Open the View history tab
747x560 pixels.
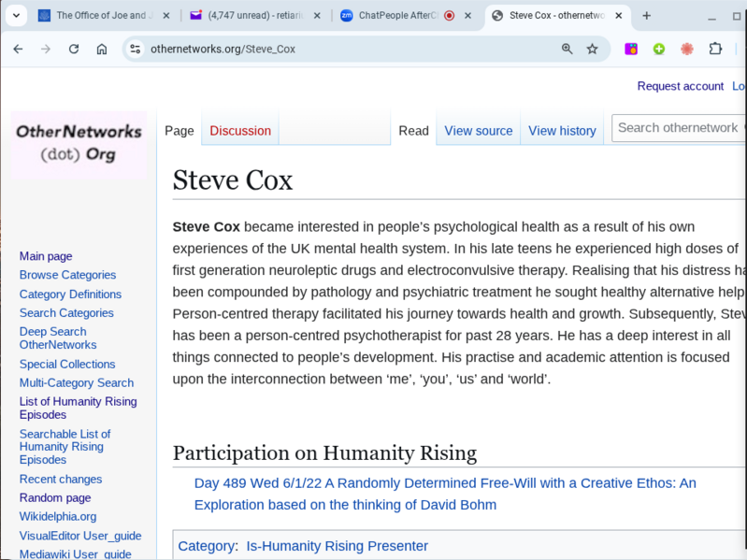coord(562,131)
